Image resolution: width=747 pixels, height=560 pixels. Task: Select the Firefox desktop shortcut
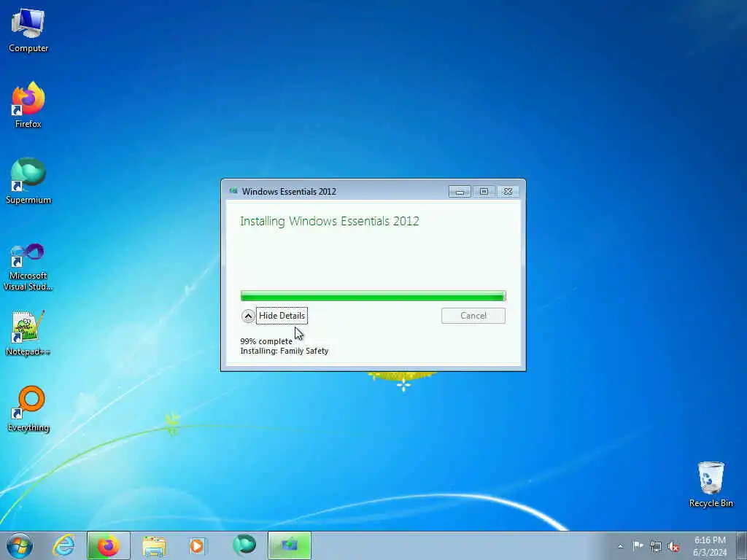[28, 105]
